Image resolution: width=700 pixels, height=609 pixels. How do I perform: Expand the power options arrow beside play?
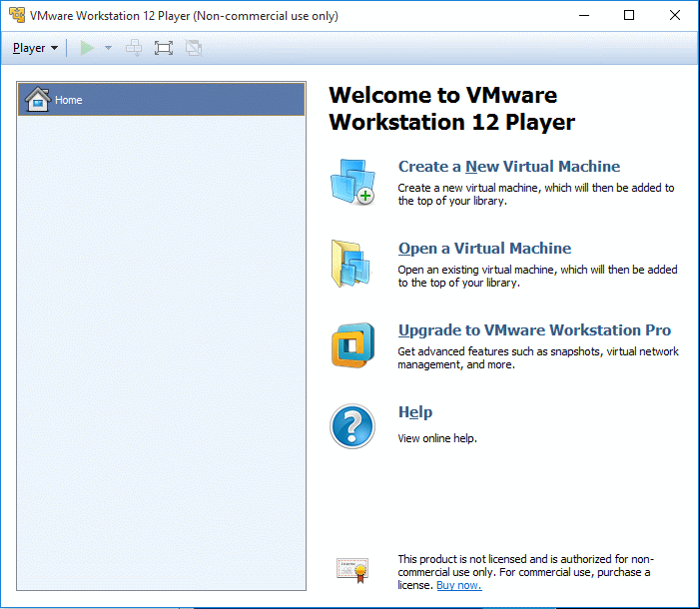(108, 48)
